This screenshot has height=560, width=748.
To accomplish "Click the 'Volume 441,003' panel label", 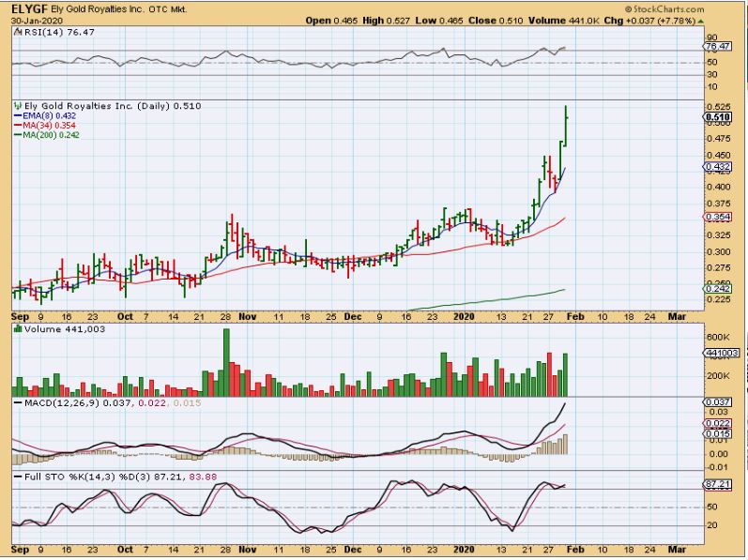I will (65, 329).
